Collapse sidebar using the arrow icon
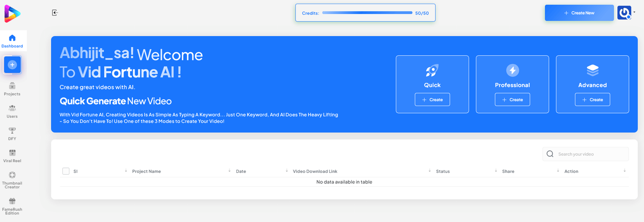The image size is (644, 222). pyautogui.click(x=55, y=13)
